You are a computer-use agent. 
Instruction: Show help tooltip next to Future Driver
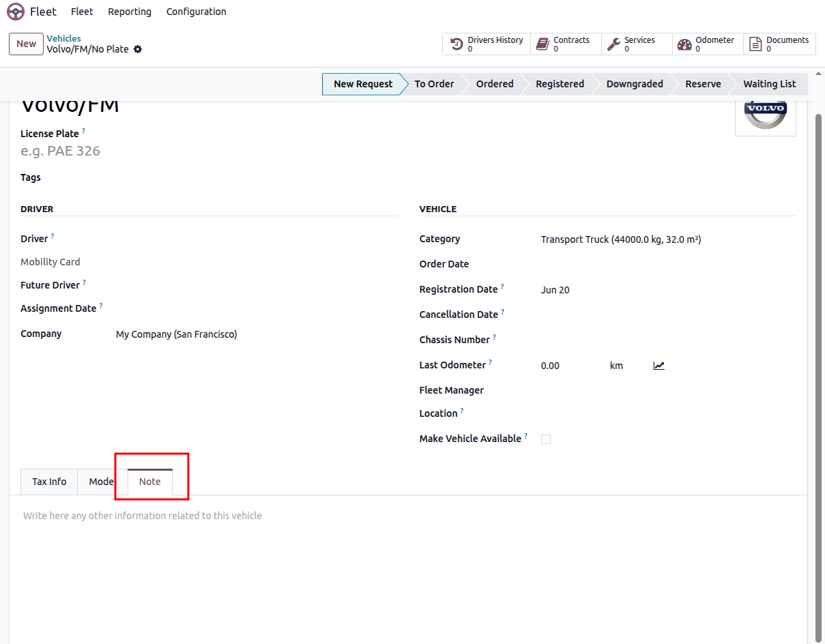(x=84, y=282)
